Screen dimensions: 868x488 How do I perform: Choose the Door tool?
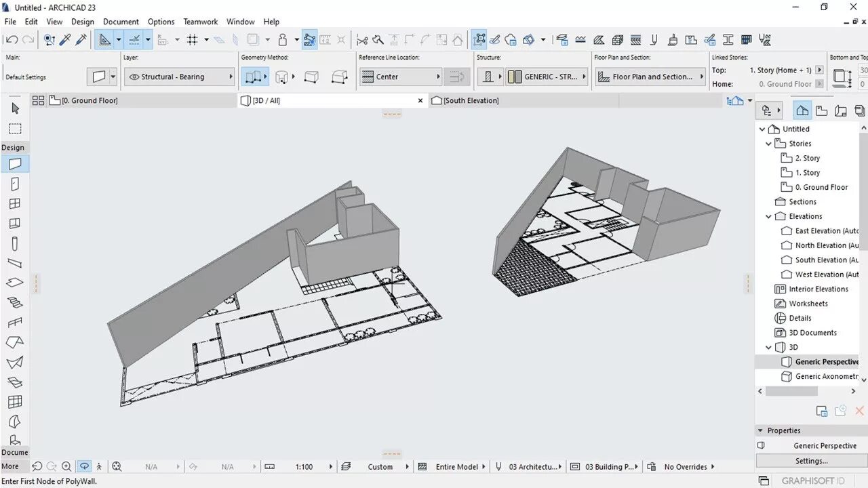pyautogui.click(x=15, y=184)
